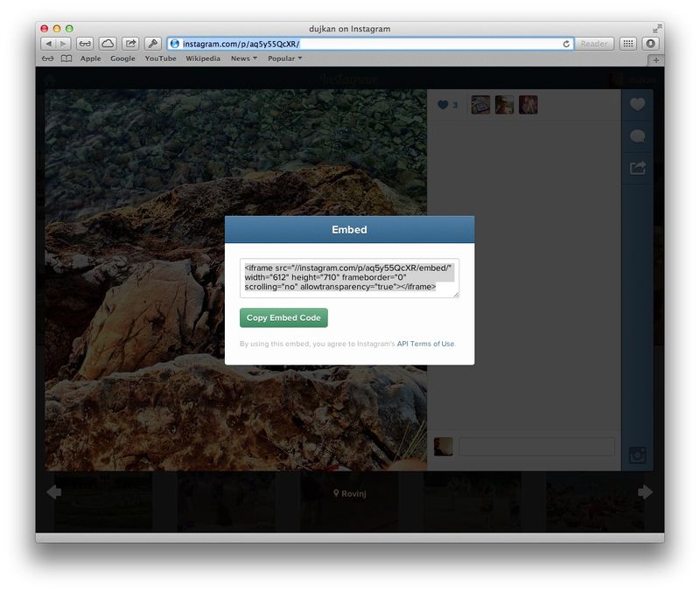Click the Instagram camera icon at sidebar bottom
Viewport: 700px width, 592px height.
pos(638,455)
